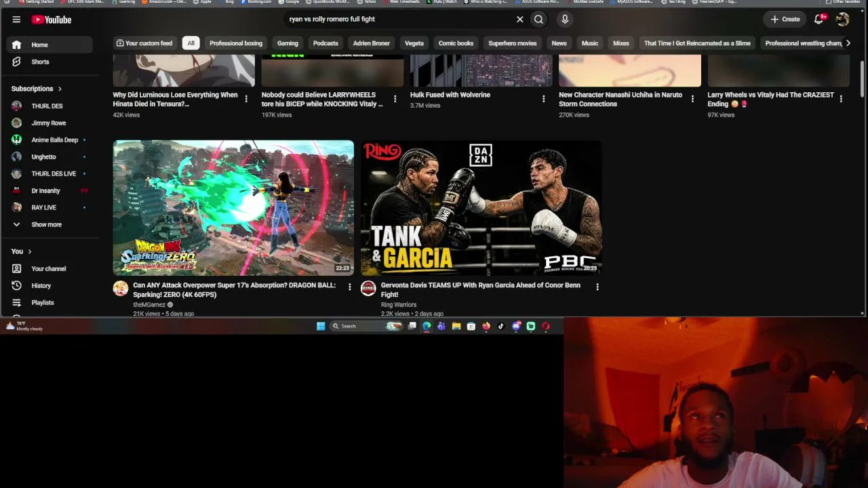Viewport: 868px width, 488px height.
Task: Open Playlists in the sidebar
Action: tap(50, 302)
